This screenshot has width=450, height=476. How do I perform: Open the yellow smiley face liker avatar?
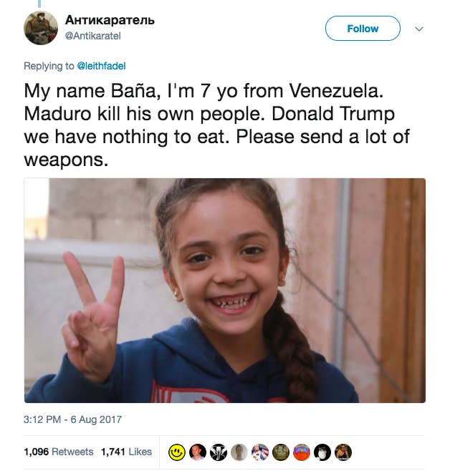[176, 452]
